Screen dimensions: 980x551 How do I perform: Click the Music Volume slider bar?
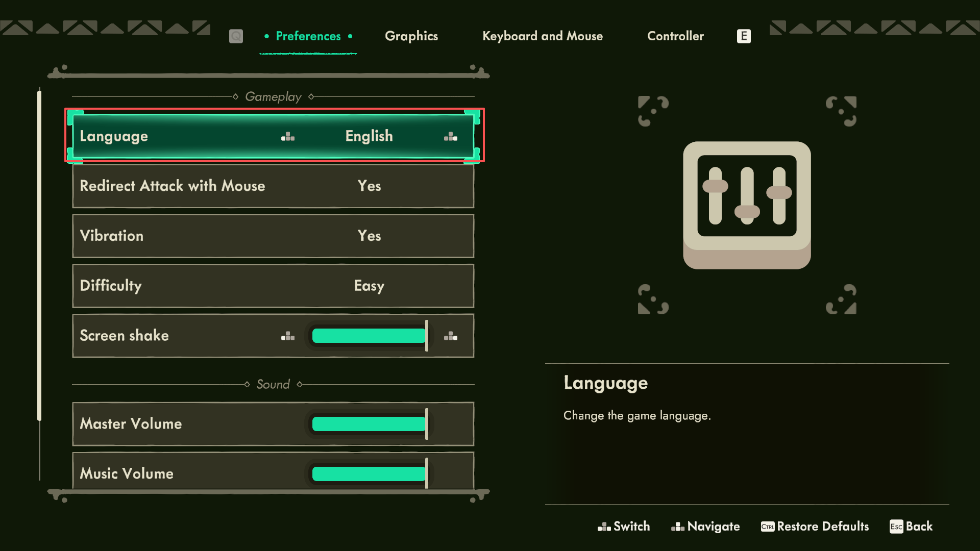click(370, 474)
